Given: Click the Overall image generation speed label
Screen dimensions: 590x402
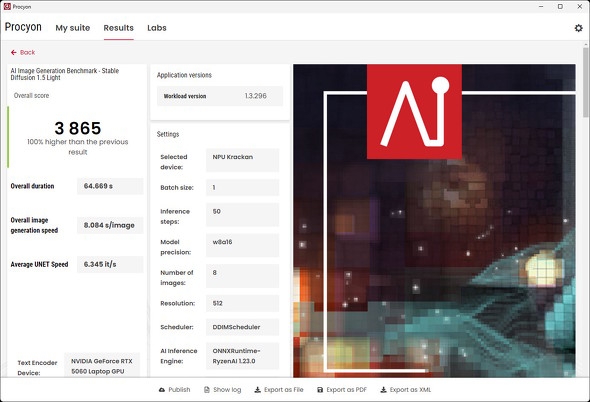Looking at the screenshot, I should pos(34,225).
